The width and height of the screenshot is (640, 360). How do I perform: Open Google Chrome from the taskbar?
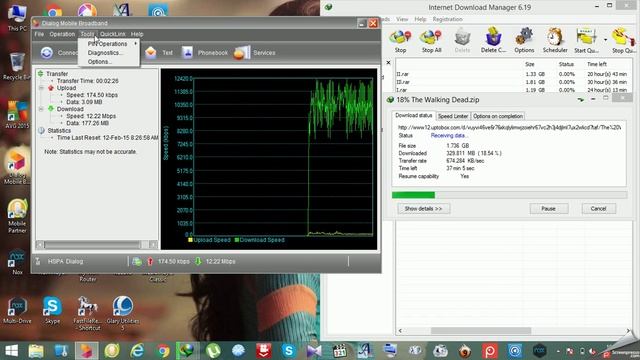coord(162,351)
